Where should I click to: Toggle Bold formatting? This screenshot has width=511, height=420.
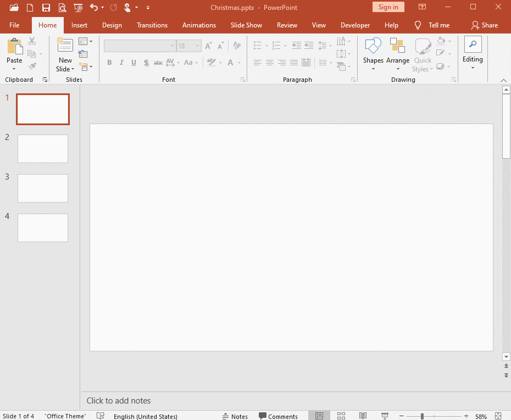[x=109, y=63]
